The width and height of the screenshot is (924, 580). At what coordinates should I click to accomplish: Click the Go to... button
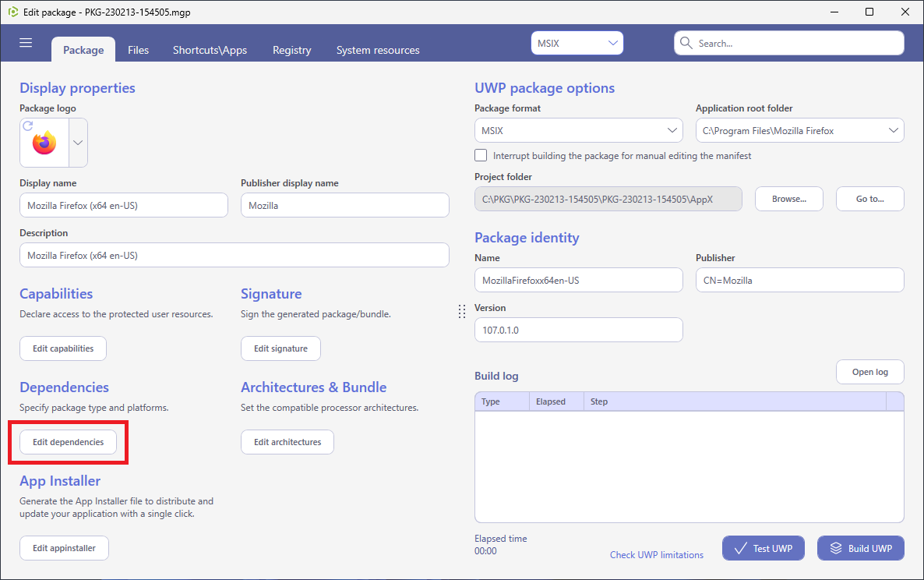coord(869,200)
